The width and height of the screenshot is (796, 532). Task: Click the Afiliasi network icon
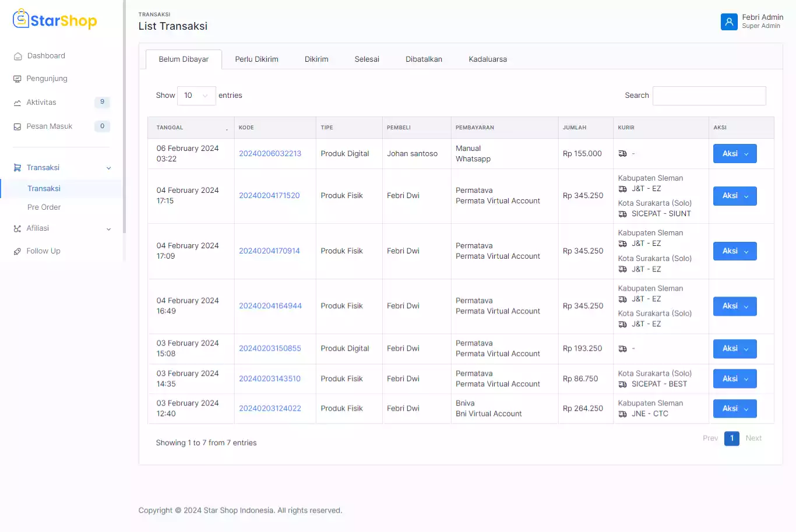pyautogui.click(x=17, y=228)
